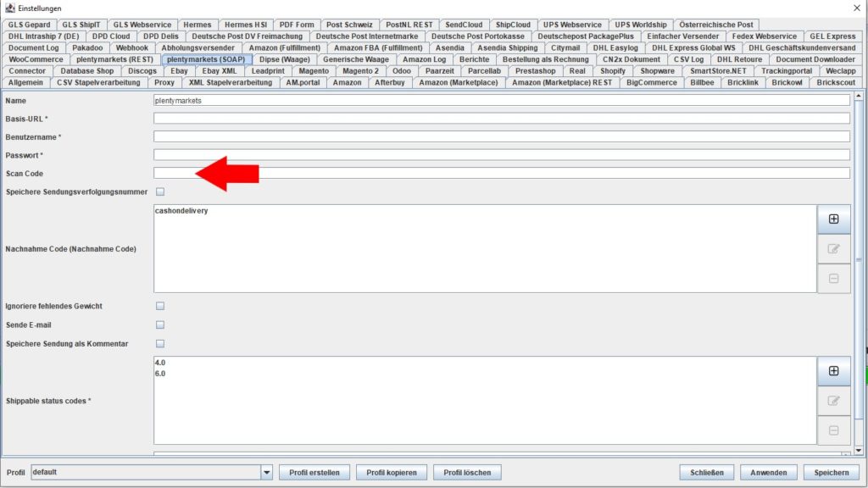Open the Webhook tab
The width and height of the screenshot is (868, 488).
(131, 48)
